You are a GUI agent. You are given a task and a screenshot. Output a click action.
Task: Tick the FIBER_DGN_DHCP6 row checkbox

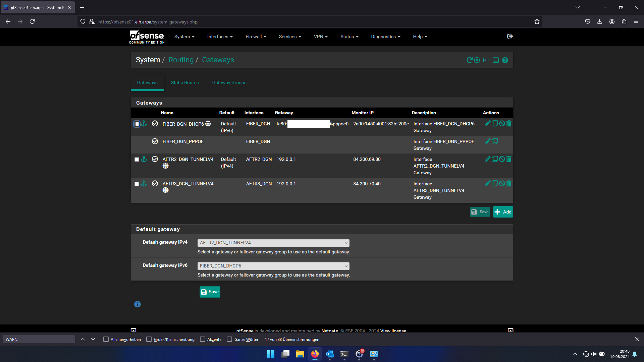tap(137, 124)
